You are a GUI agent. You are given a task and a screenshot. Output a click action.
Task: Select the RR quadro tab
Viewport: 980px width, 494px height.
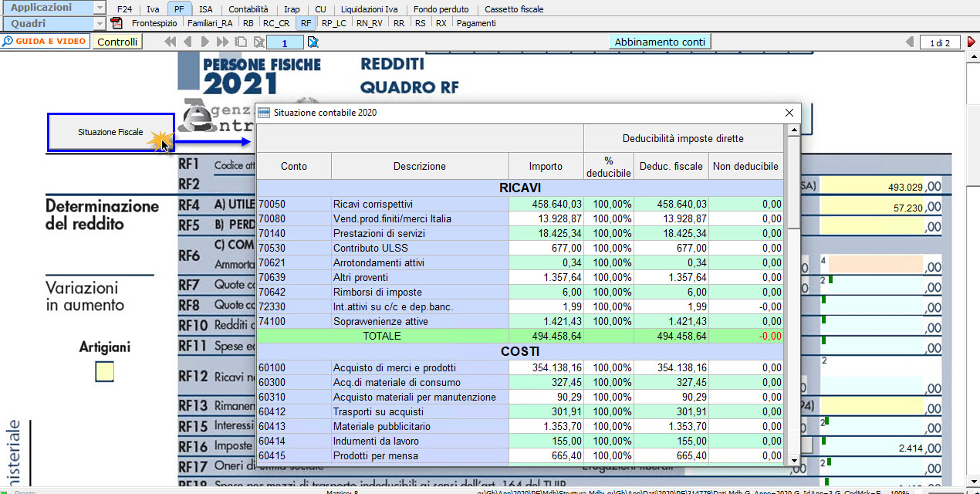pyautogui.click(x=398, y=23)
